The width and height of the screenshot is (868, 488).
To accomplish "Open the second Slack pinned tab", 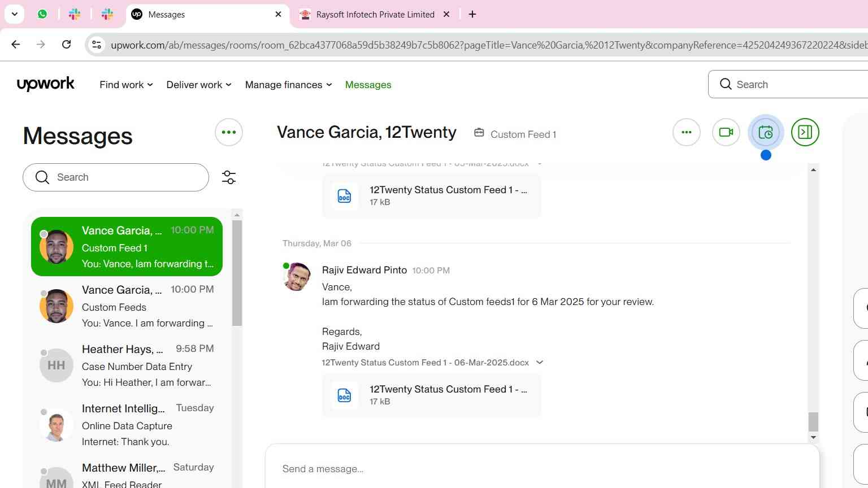I will [107, 14].
